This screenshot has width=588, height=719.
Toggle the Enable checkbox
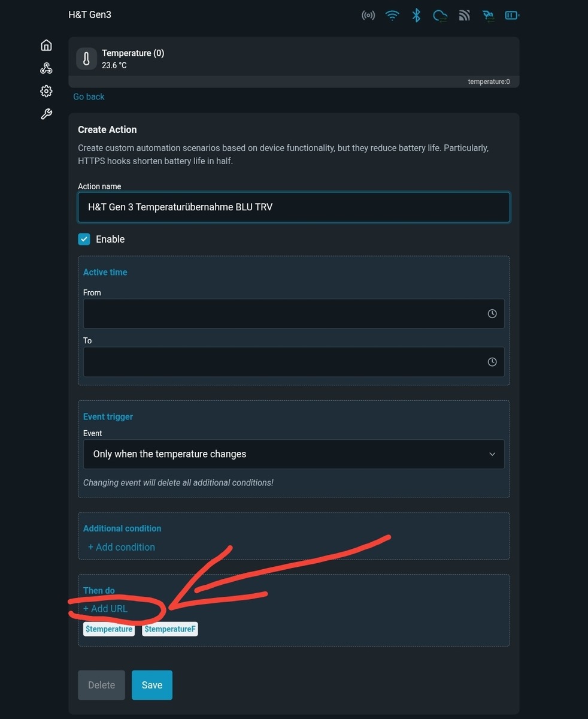pyautogui.click(x=84, y=239)
